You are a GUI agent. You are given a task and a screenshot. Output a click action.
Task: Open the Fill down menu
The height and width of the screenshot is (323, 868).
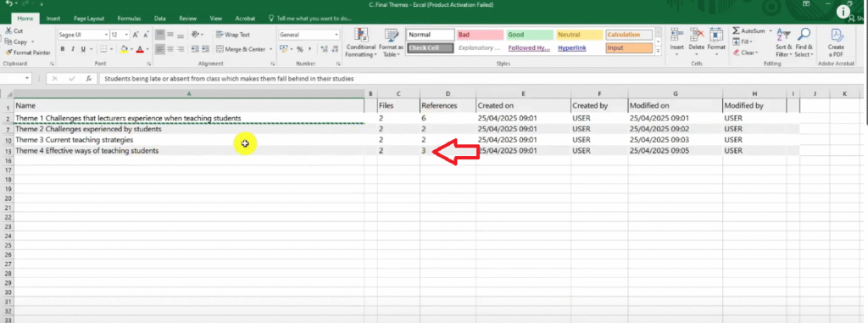point(743,42)
